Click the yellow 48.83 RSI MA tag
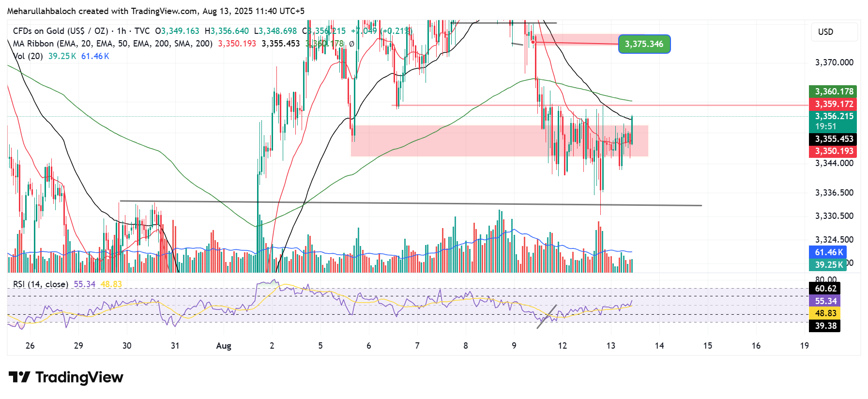 click(825, 313)
